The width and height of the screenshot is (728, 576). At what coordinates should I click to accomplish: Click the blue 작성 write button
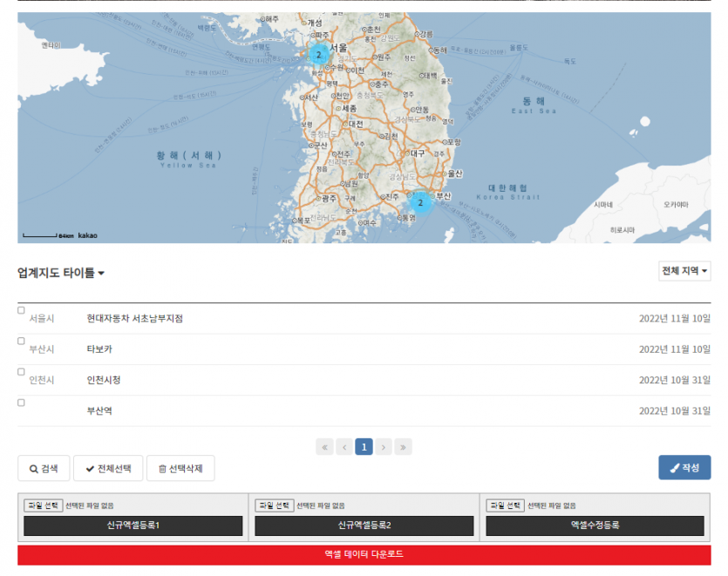click(x=684, y=468)
